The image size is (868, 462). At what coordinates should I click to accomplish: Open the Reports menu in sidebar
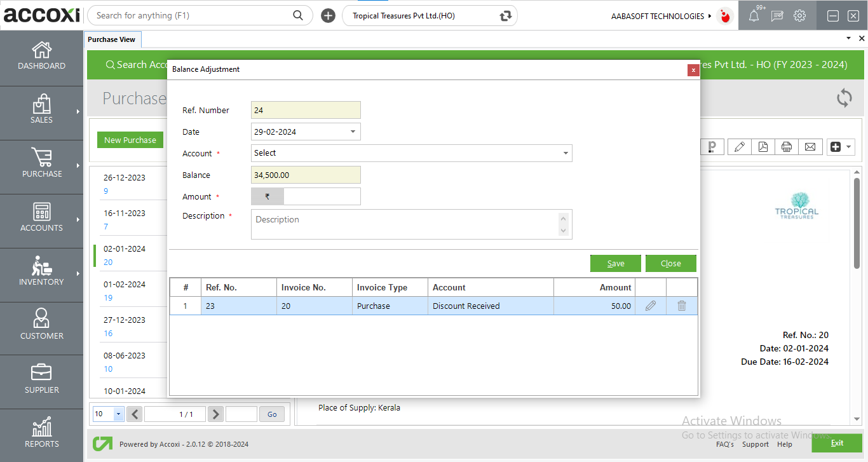[42, 435]
